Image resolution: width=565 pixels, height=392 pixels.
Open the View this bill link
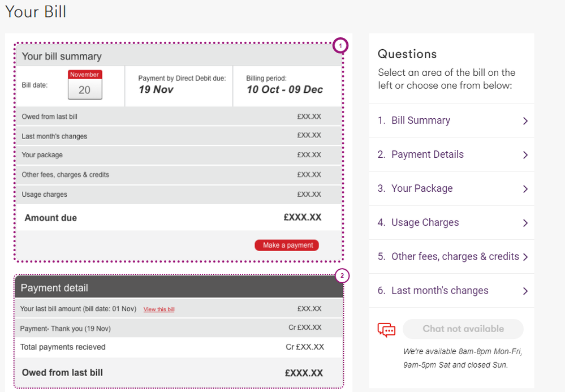159,309
